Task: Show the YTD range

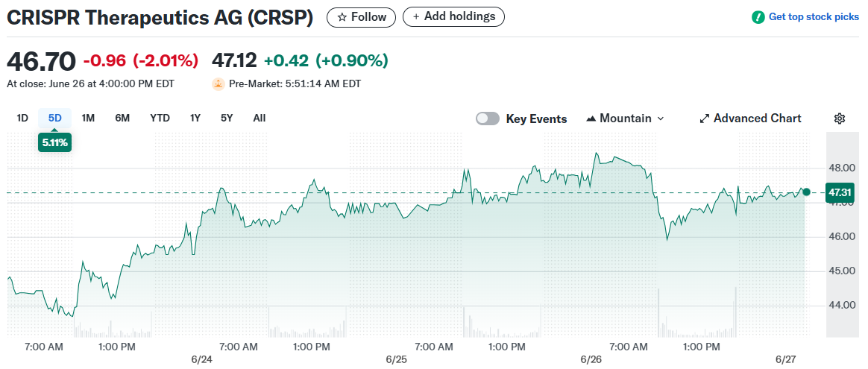Action: (160, 118)
